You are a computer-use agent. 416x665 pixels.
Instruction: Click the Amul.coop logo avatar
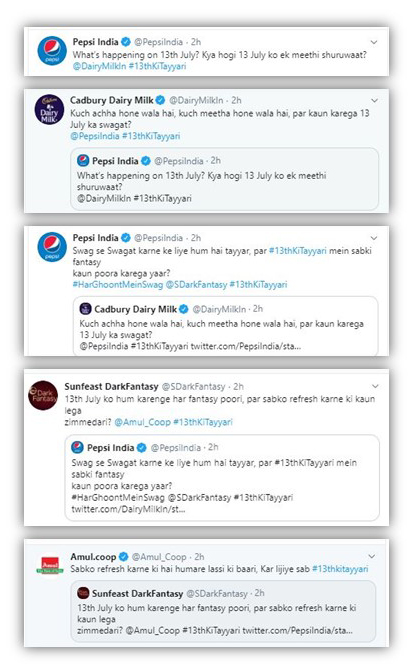50,566
